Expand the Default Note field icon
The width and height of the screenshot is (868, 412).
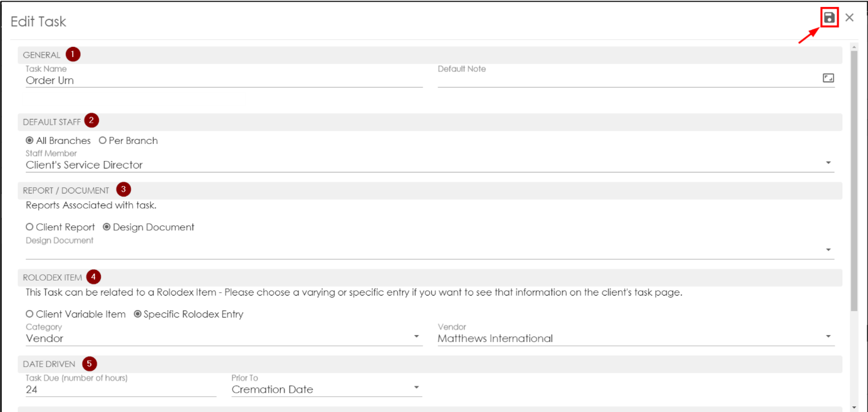pos(828,78)
